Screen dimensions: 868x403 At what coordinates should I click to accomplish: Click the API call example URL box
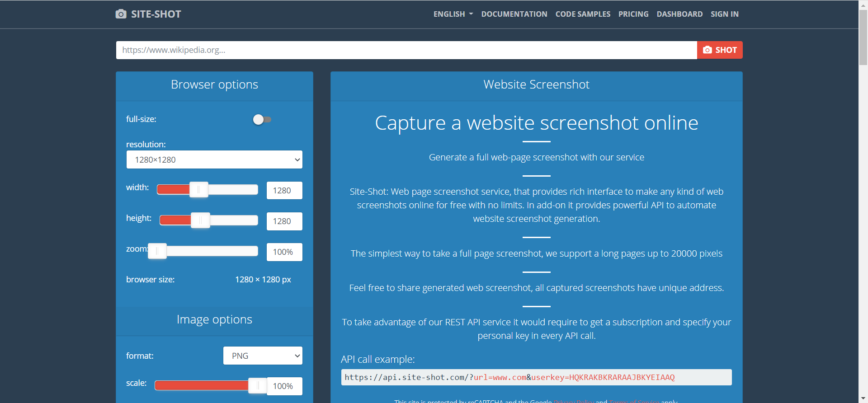536,377
